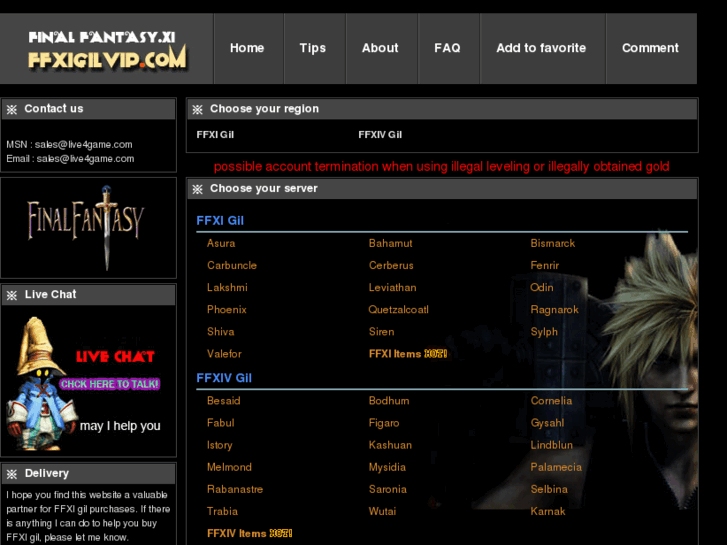Go to the Tips page

tap(313, 48)
